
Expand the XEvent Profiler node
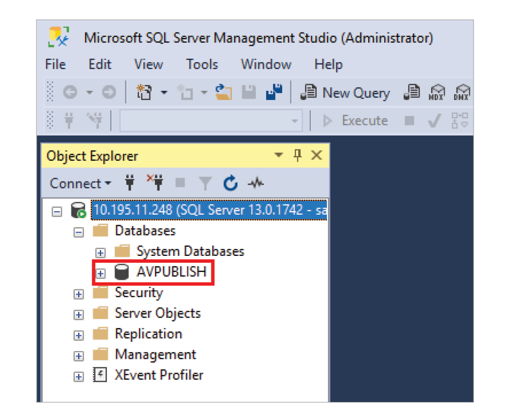pos(78,376)
